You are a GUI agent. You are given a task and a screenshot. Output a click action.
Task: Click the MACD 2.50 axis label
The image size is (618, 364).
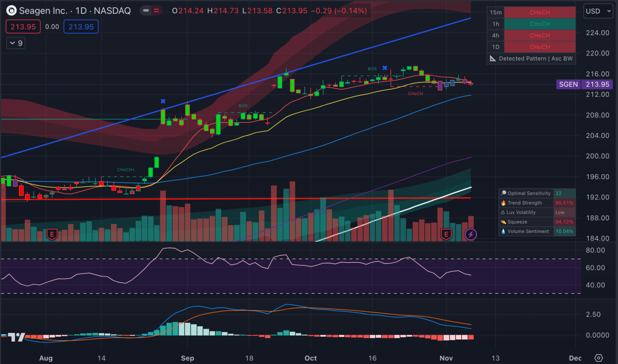pos(593,314)
